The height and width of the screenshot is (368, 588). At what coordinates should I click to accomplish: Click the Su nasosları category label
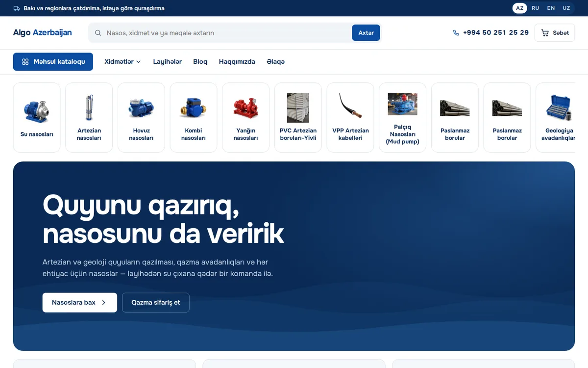tap(37, 134)
